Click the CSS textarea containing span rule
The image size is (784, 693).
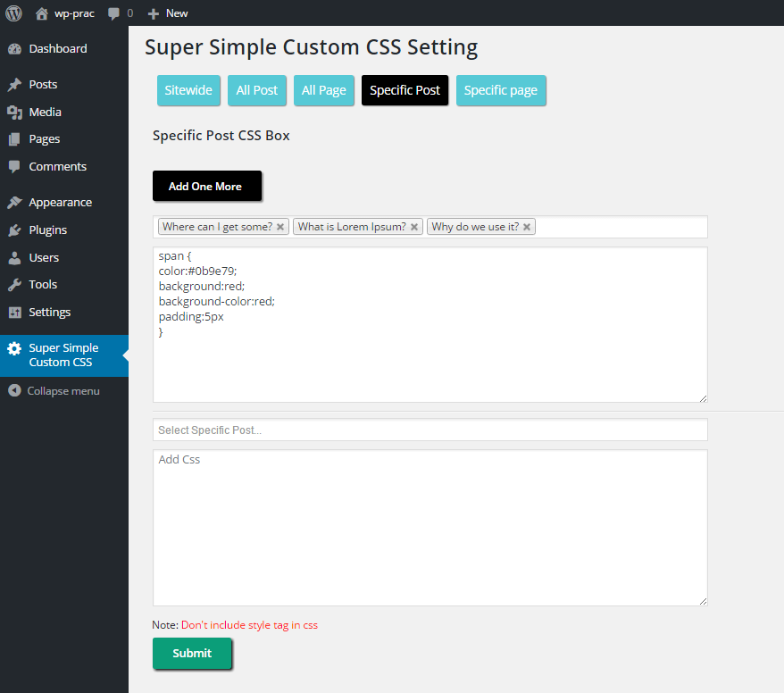(x=430, y=324)
